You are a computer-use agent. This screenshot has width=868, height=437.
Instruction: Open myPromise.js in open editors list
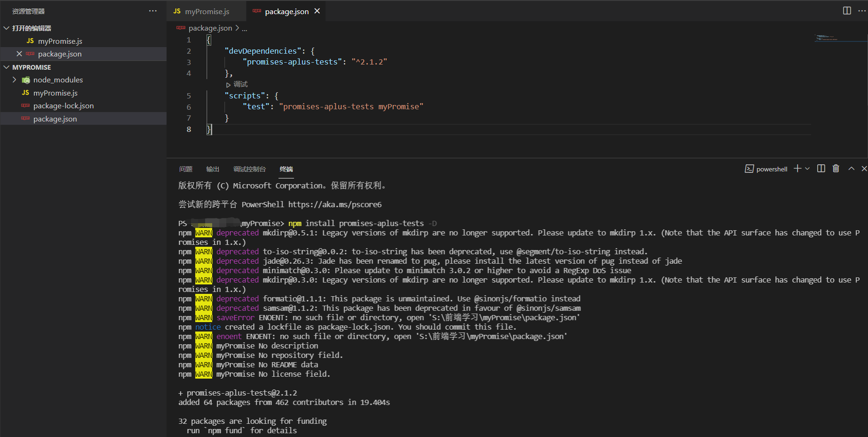(x=60, y=41)
